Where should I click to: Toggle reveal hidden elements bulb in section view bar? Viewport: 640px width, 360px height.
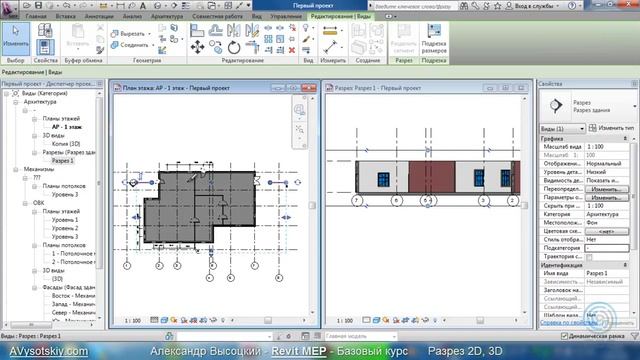(435, 320)
